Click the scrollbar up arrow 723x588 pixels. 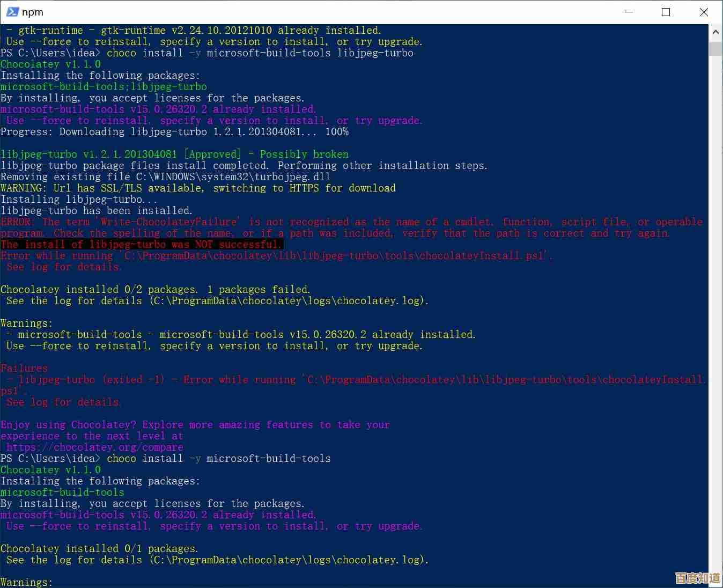(x=715, y=32)
